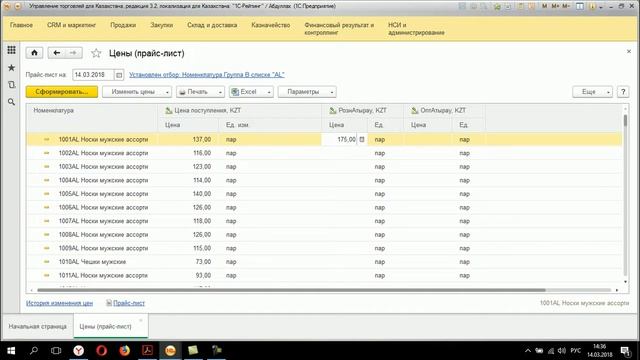Open Task View on taskbar
Screen dimensions: 640x360
pos(56,350)
